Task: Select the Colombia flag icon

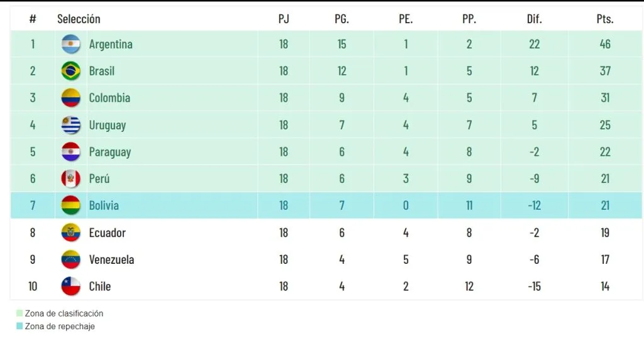Action: [x=71, y=98]
